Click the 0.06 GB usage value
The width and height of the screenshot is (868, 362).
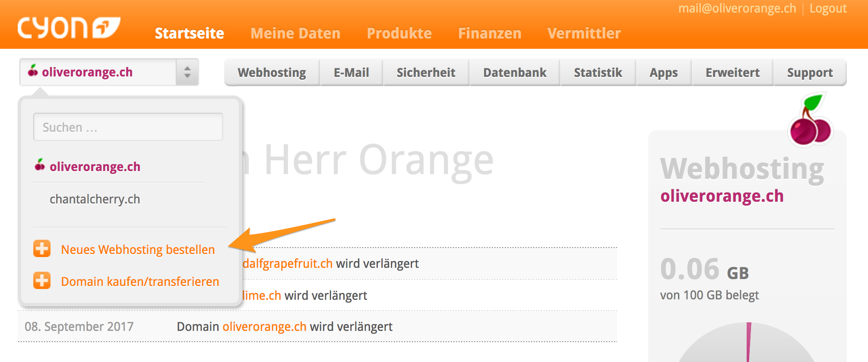coord(704,270)
